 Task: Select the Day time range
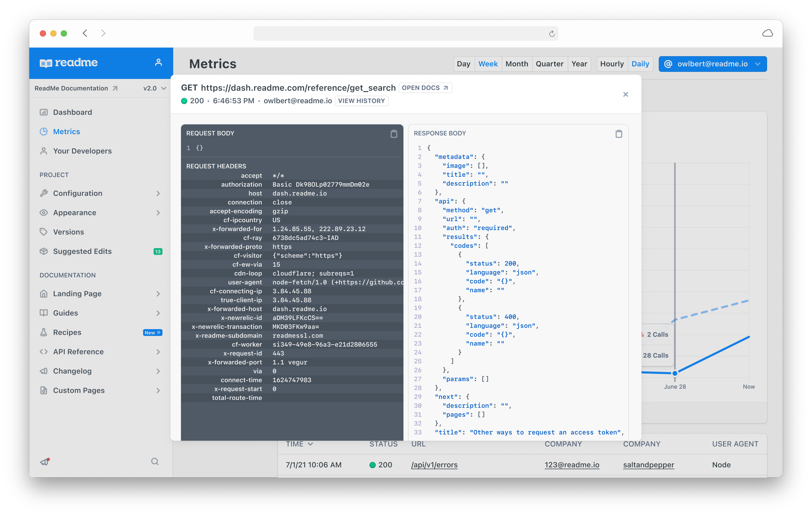click(463, 64)
